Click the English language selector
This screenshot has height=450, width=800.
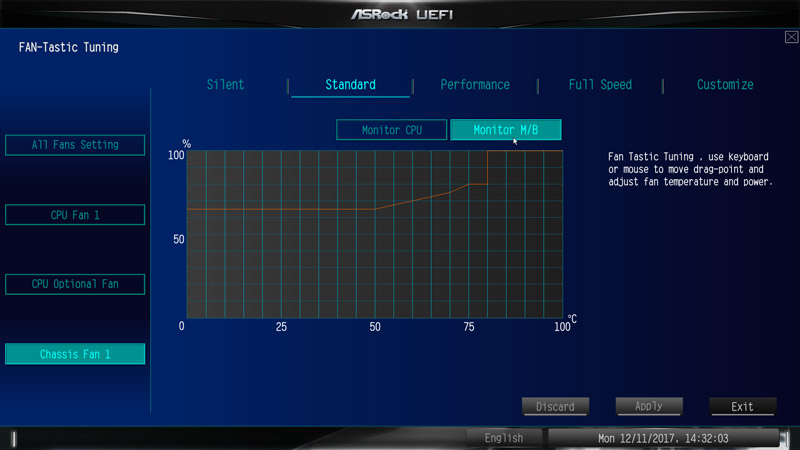tap(504, 438)
